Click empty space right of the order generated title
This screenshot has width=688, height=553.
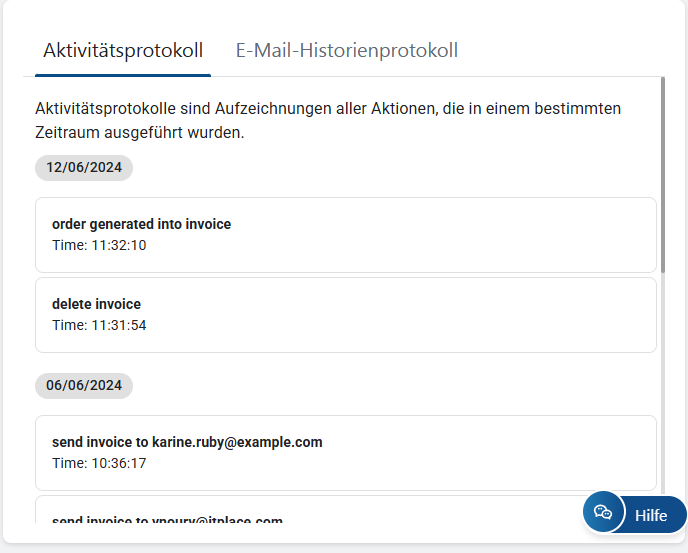click(x=450, y=224)
